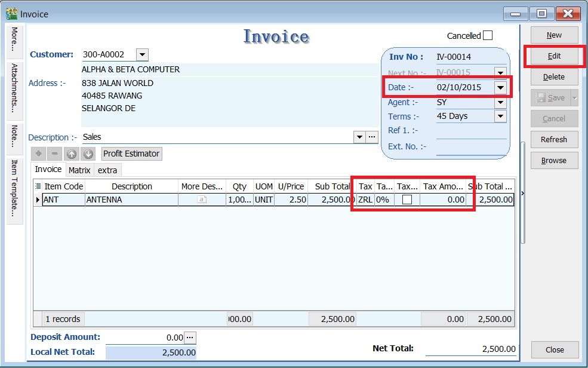Click the Edit button
Image resolution: width=588 pixels, height=368 pixels.
coord(554,56)
